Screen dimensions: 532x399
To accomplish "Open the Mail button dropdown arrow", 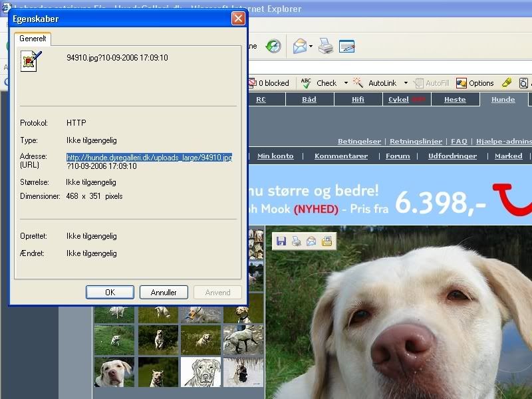I will (311, 47).
